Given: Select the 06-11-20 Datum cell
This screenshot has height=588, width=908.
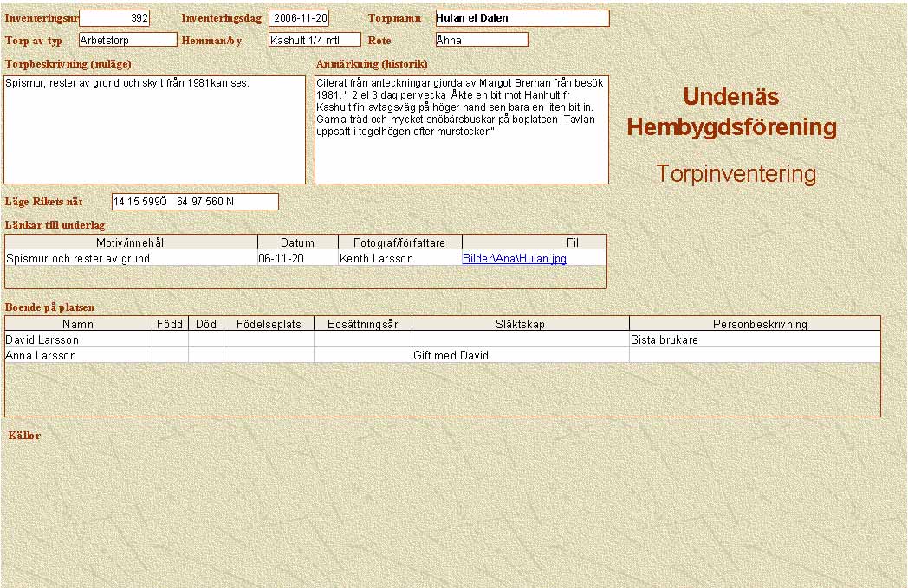Looking at the screenshot, I should (297, 258).
